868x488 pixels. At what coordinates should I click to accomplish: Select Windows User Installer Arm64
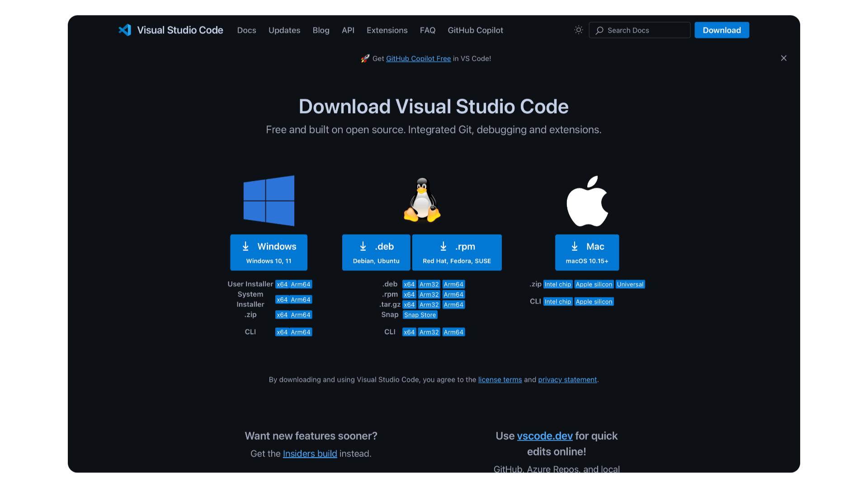pos(301,285)
